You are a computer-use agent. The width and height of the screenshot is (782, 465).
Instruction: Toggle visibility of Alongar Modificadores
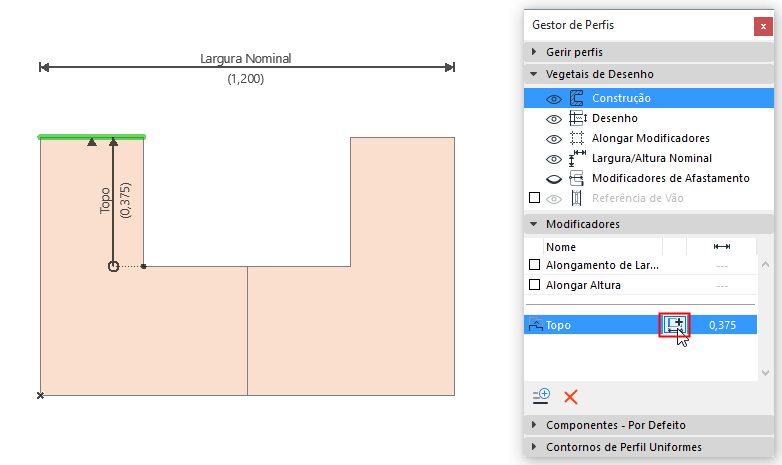coord(554,139)
